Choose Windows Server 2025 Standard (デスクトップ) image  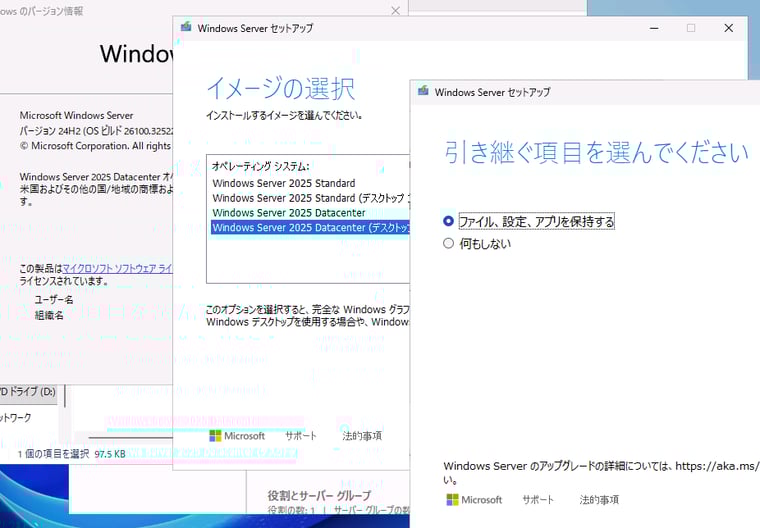[310, 198]
